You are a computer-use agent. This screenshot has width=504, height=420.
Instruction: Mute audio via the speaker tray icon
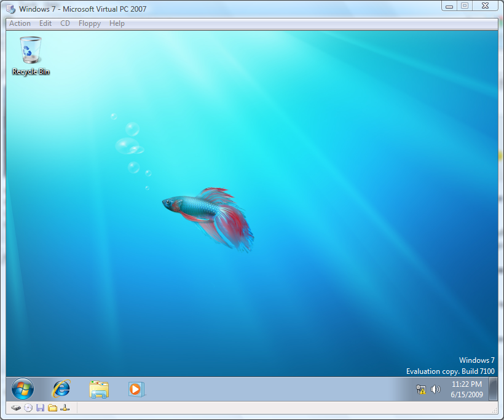pos(436,389)
